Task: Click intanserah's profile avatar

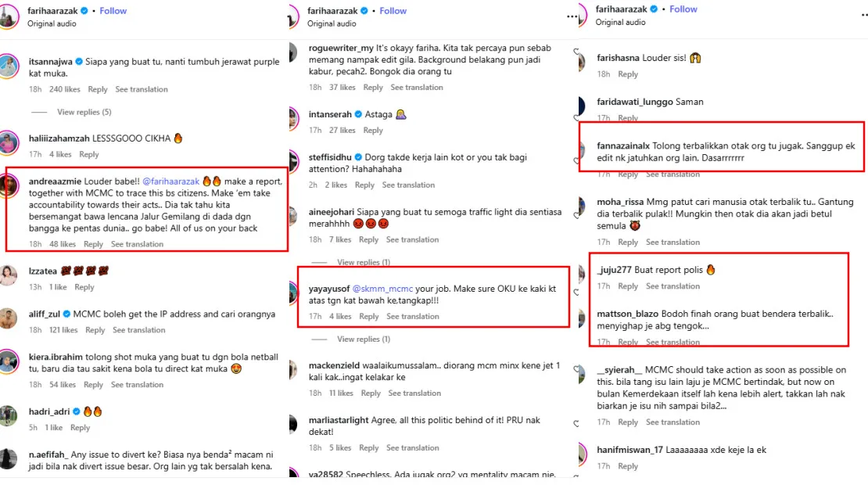Action: [291, 119]
